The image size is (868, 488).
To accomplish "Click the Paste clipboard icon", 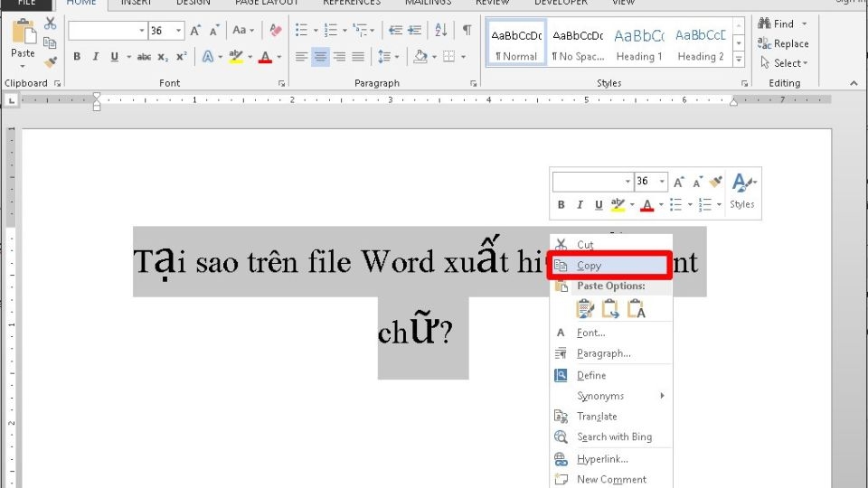I will point(24,32).
